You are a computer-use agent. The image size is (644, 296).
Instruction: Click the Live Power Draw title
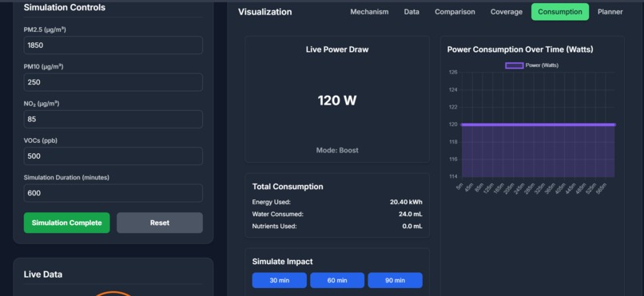click(x=337, y=49)
